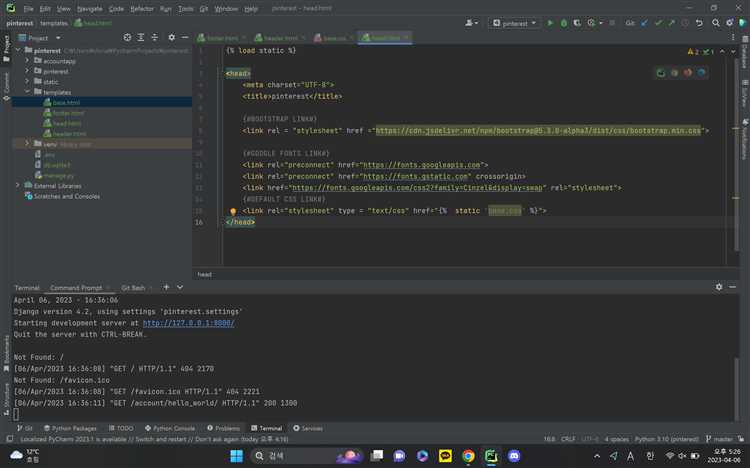Open the terminal panel settings gear
Viewport: 750px width, 468px height.
click(x=719, y=287)
